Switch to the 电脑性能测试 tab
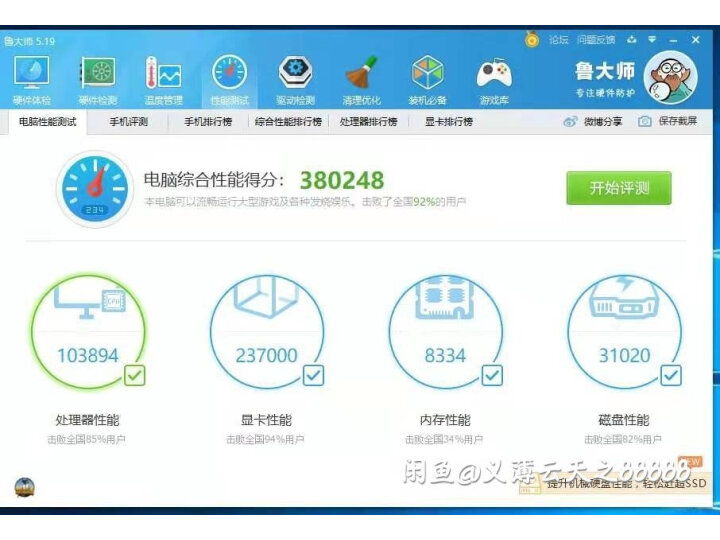The image size is (720, 540). pos(47,122)
